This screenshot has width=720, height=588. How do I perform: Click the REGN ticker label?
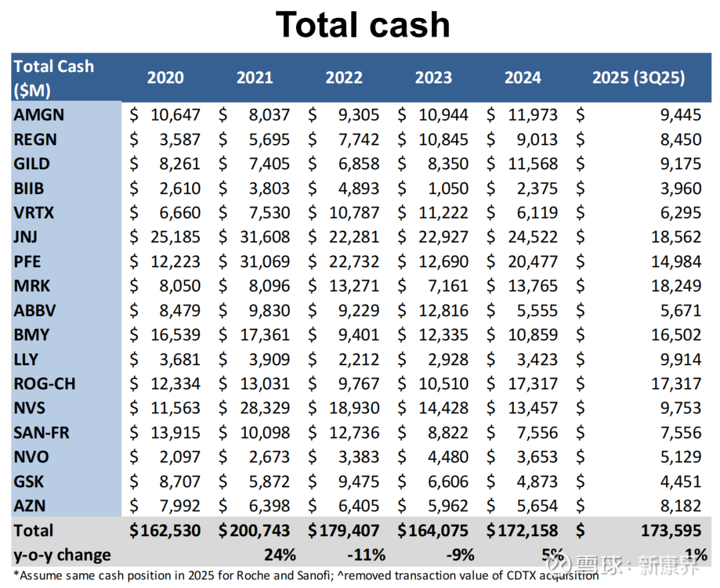coord(35,139)
